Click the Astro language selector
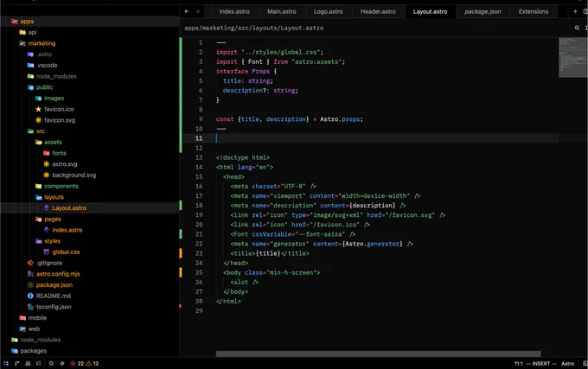The height and width of the screenshot is (369, 588). coord(568,363)
